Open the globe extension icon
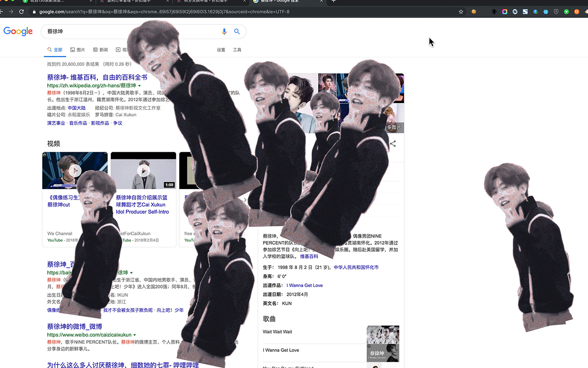The image size is (588, 368). (x=536, y=11)
